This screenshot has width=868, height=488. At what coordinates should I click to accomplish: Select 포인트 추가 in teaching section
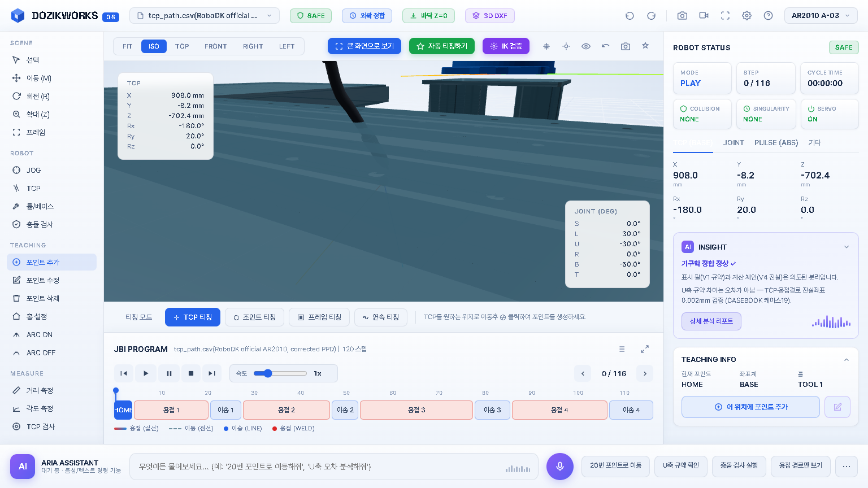51,262
